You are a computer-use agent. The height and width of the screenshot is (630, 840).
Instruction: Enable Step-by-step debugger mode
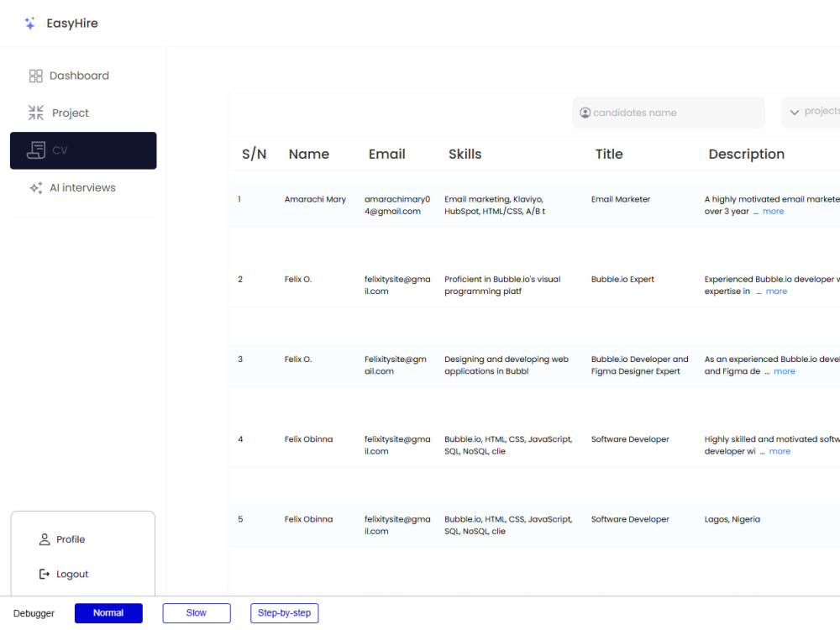click(285, 613)
